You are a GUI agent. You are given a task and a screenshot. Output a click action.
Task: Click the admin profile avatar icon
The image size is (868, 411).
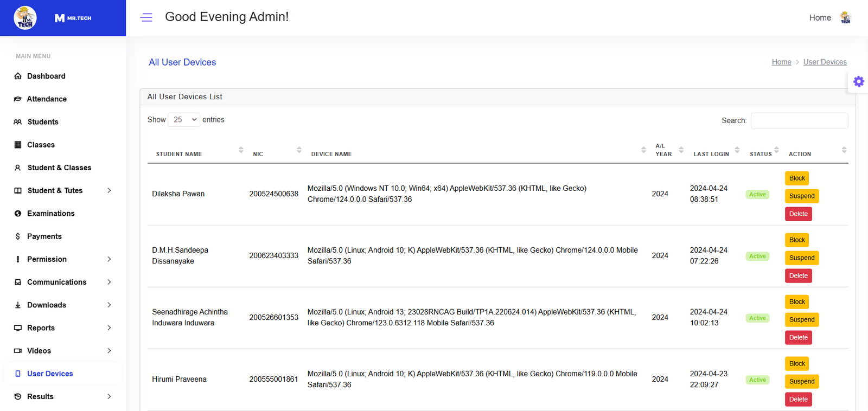pos(845,18)
